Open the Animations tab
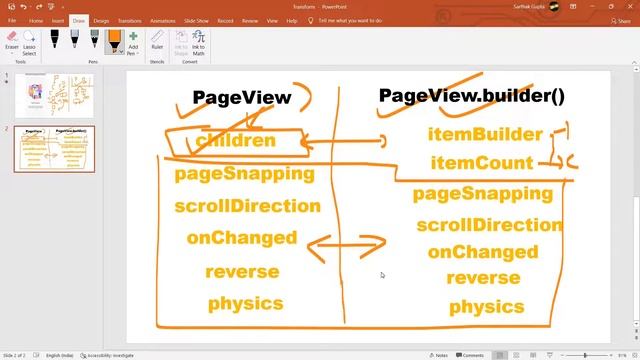The image size is (640, 360). pos(162,20)
